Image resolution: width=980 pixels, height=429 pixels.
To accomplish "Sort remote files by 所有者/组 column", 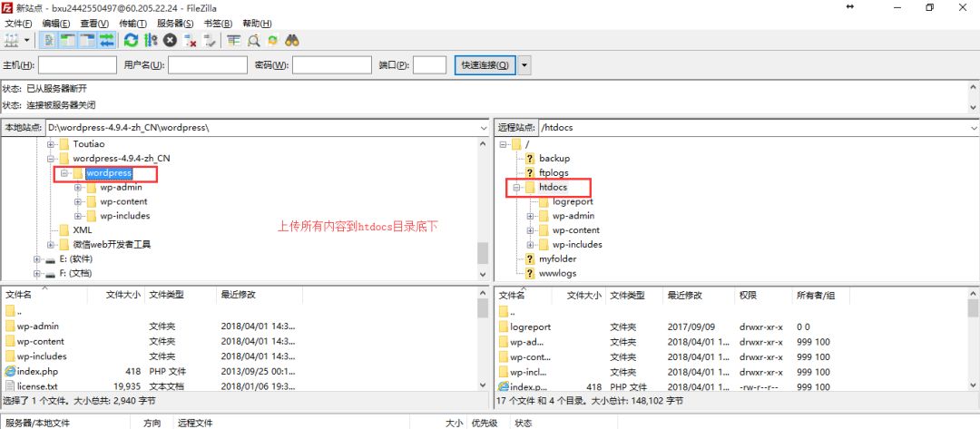I will tap(816, 296).
